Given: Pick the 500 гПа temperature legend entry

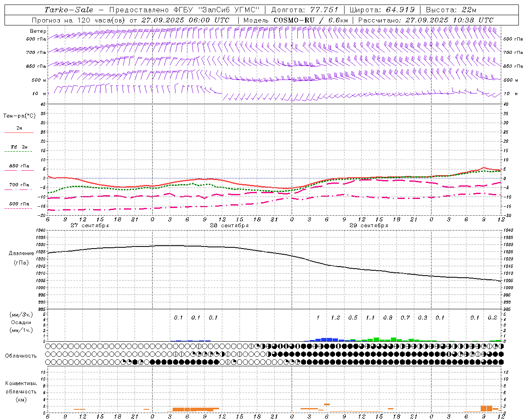Looking at the screenshot, I should pyautogui.click(x=19, y=204).
